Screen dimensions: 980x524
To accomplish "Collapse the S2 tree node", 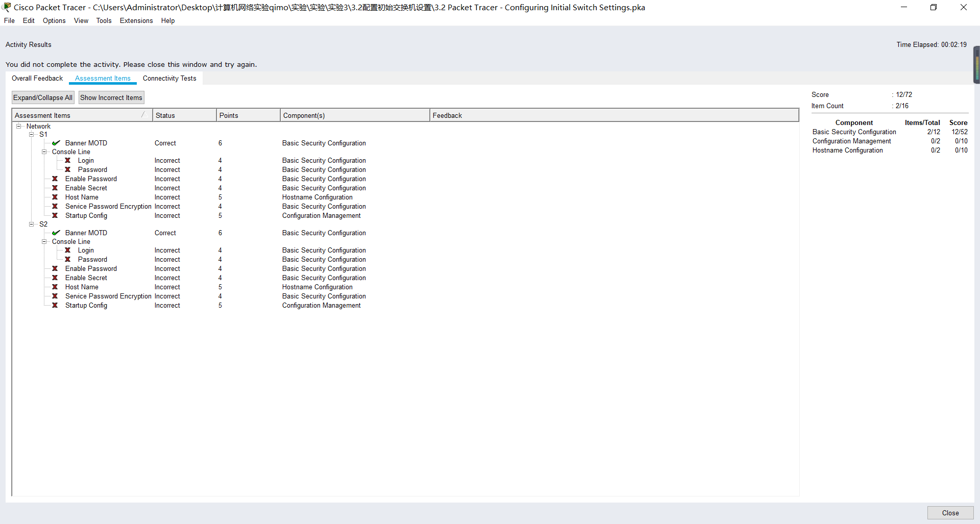I will coord(32,224).
